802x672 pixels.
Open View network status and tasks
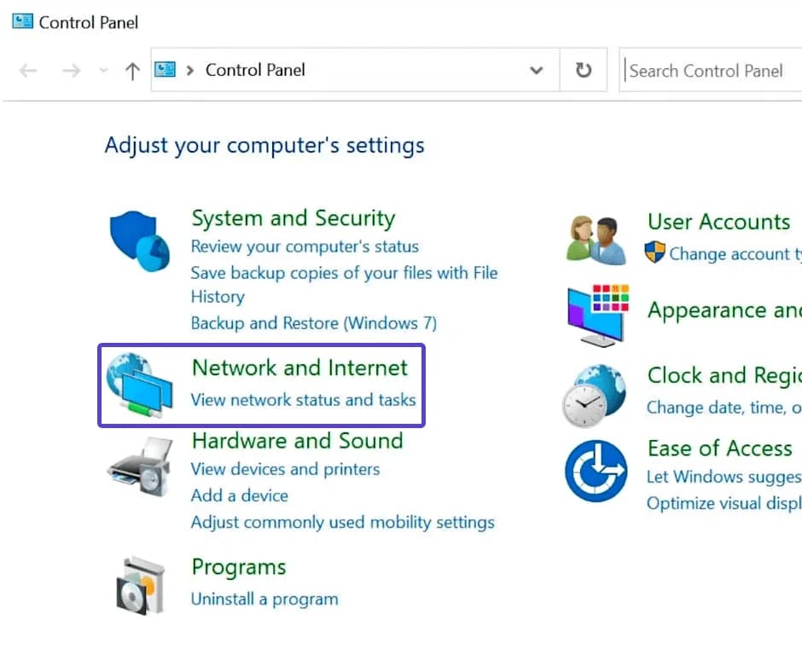(x=303, y=399)
